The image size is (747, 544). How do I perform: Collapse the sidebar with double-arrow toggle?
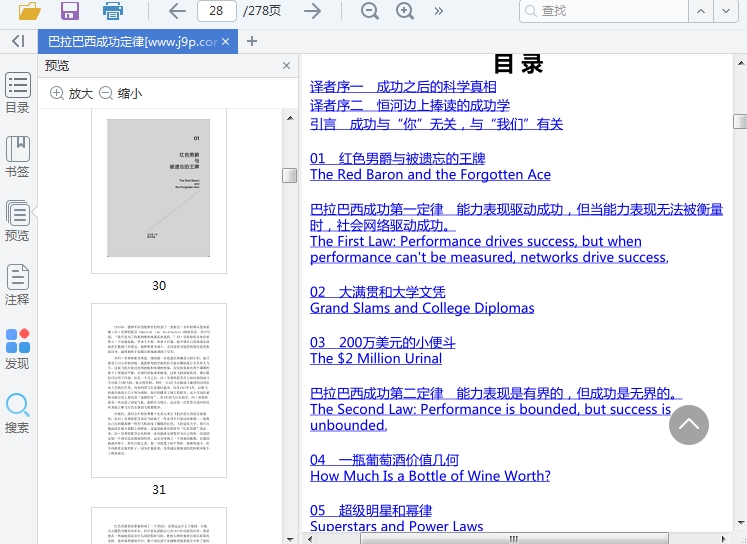tap(17, 41)
